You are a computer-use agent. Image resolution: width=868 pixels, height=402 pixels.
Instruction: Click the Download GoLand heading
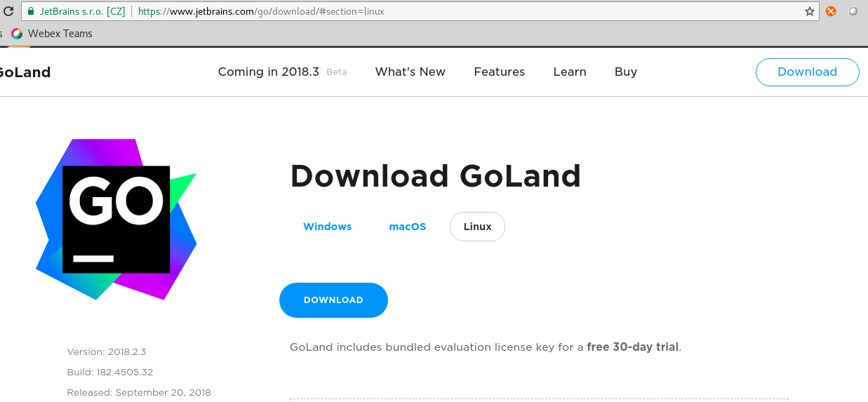[x=436, y=176]
